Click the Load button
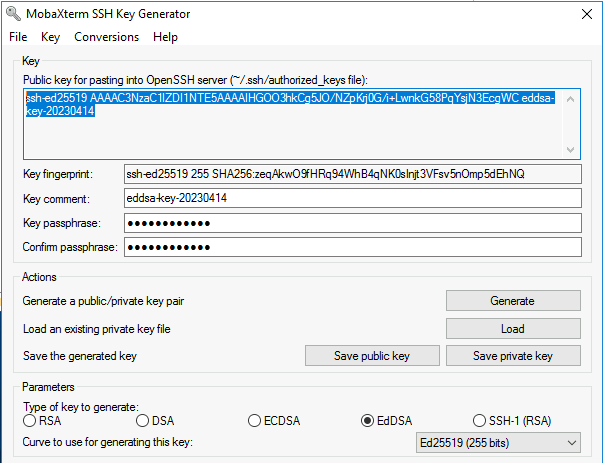The image size is (603, 463). coord(513,328)
